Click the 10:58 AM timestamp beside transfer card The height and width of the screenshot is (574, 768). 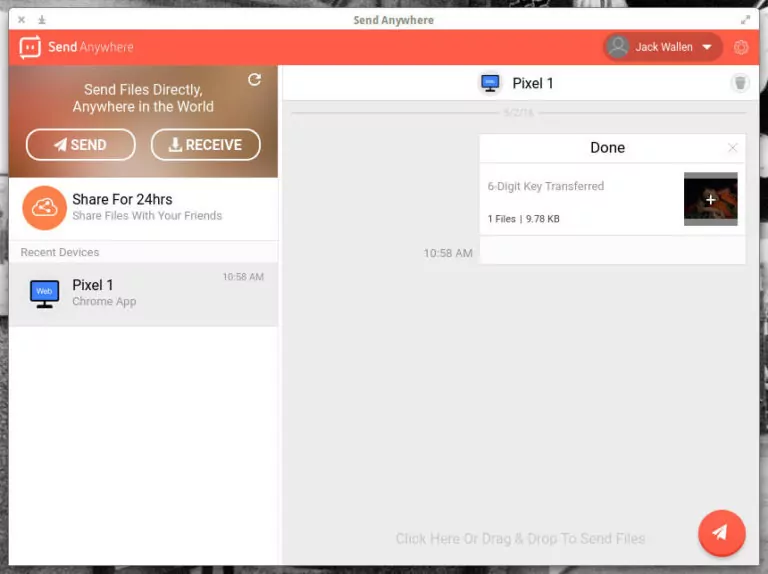point(448,253)
